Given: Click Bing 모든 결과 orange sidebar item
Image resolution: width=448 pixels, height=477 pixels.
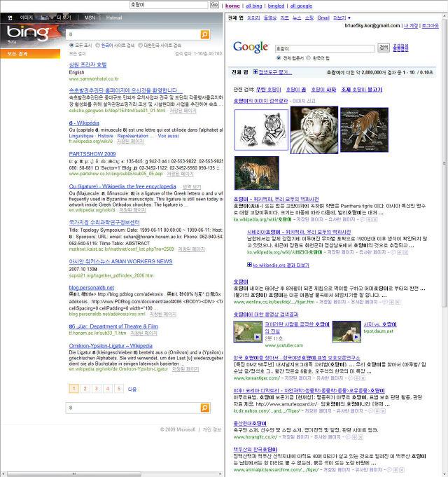Looking at the screenshot, I should (30, 53).
